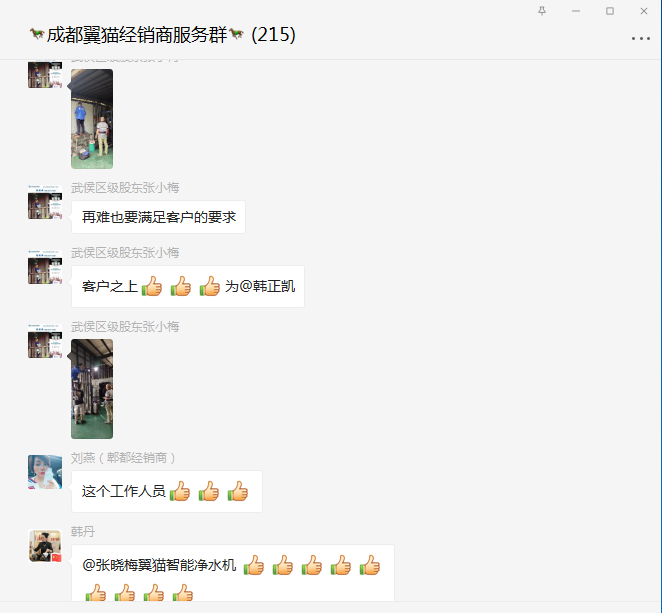Click sender name 刘燕（郫都经销商）
The width and height of the screenshot is (662, 613).
(x=123, y=458)
